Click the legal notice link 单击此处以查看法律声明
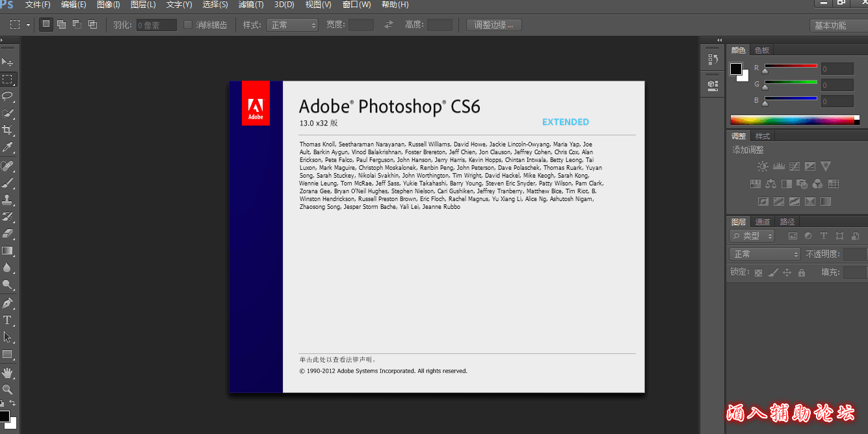The image size is (868, 434). (x=337, y=359)
